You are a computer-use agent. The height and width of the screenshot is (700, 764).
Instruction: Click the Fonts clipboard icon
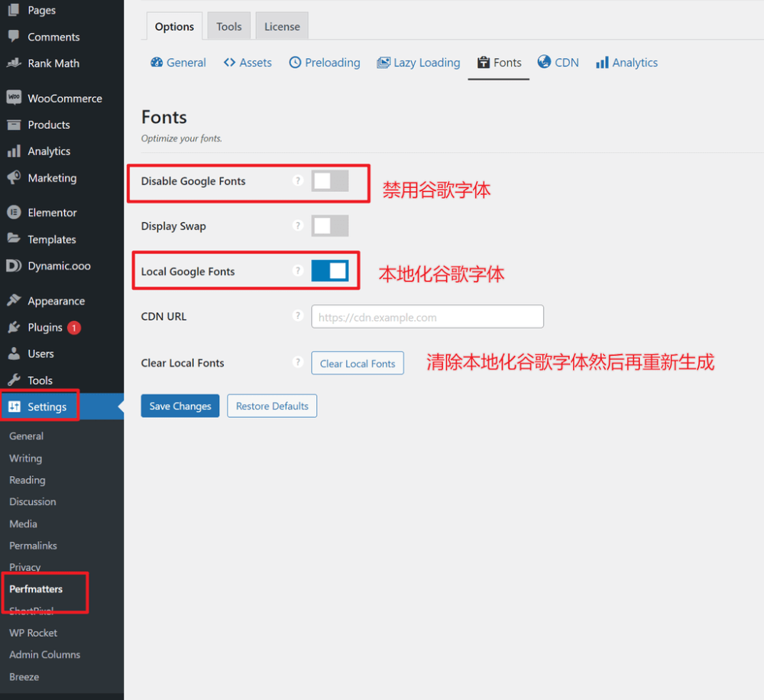[x=484, y=63]
